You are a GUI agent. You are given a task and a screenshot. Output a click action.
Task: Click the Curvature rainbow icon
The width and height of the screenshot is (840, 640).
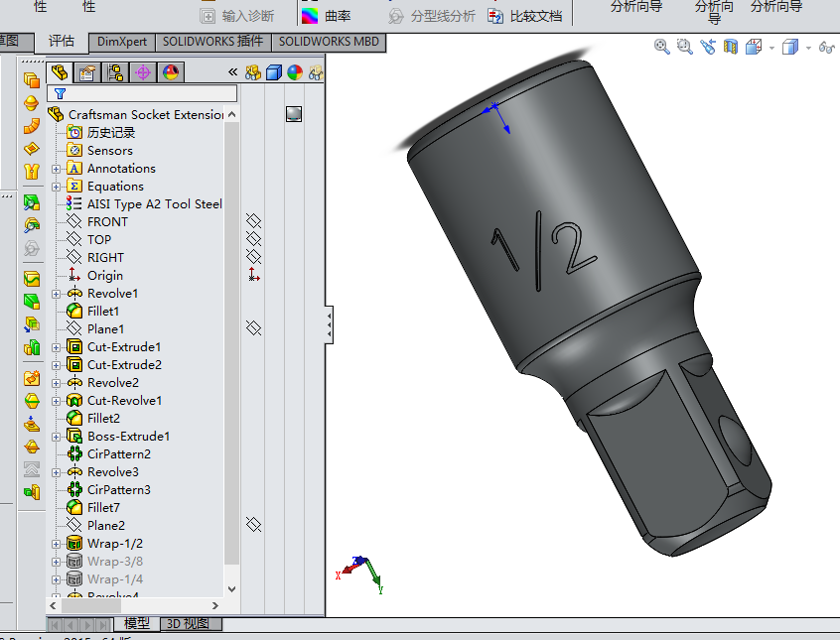(x=310, y=16)
